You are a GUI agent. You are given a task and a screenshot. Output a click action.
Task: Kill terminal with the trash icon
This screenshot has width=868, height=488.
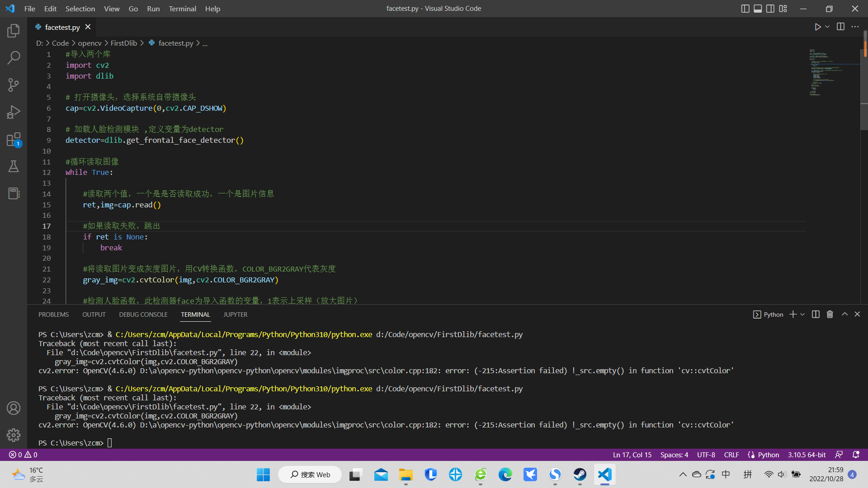coord(830,314)
